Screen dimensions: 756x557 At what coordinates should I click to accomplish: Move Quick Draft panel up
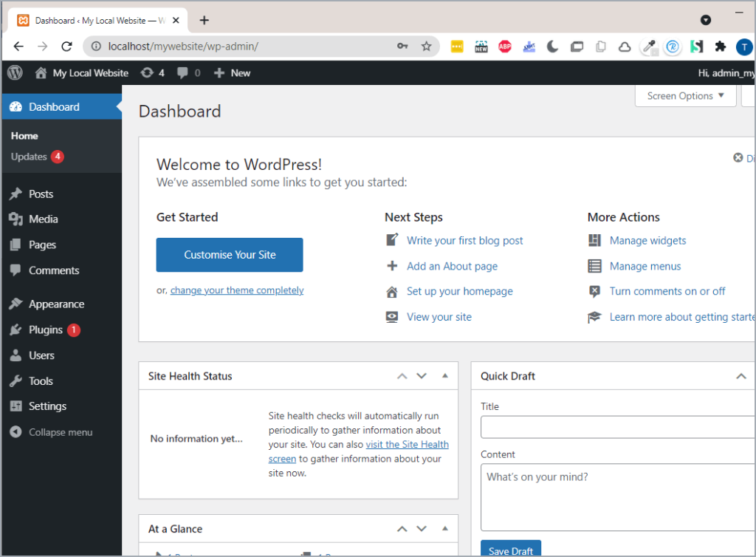[x=740, y=376]
